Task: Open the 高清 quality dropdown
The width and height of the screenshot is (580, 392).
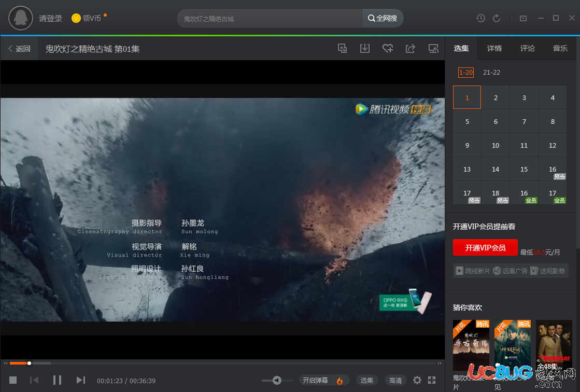Action: tap(395, 380)
